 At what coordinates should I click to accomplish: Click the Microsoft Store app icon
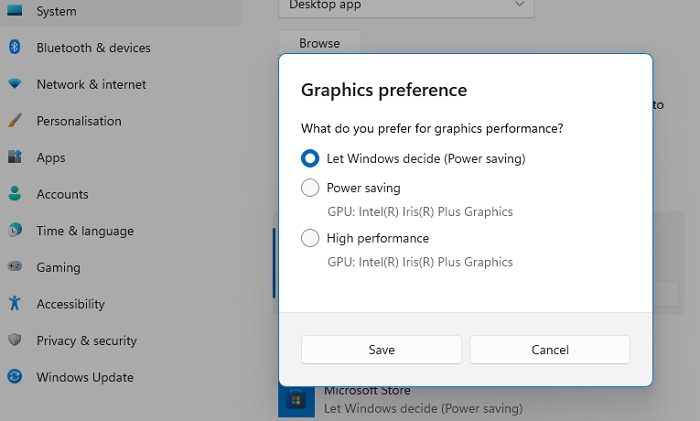(x=296, y=400)
